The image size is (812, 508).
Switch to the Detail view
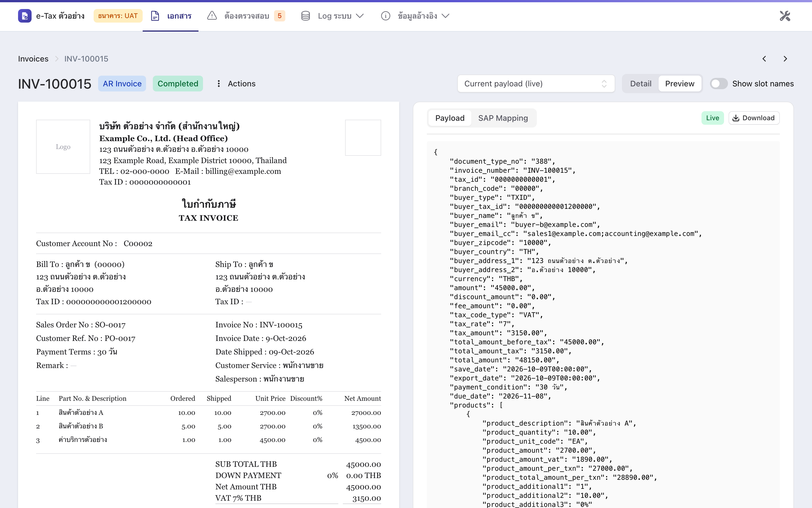(x=641, y=84)
